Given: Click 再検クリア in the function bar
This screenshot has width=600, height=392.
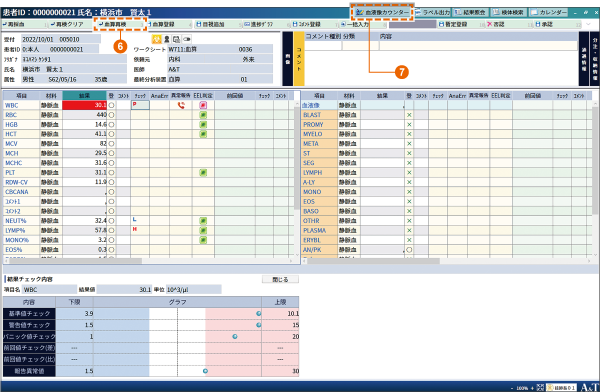Looking at the screenshot, I should (71, 24).
